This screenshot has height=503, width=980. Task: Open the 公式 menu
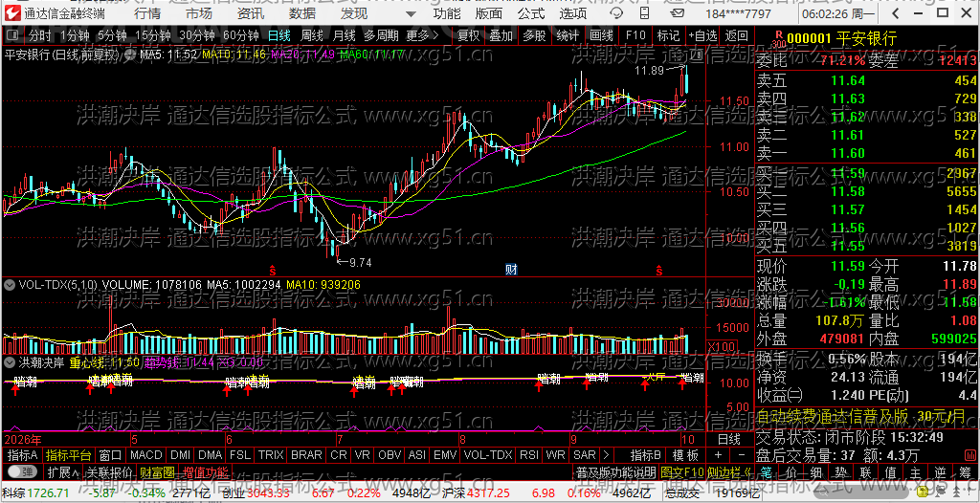531,13
